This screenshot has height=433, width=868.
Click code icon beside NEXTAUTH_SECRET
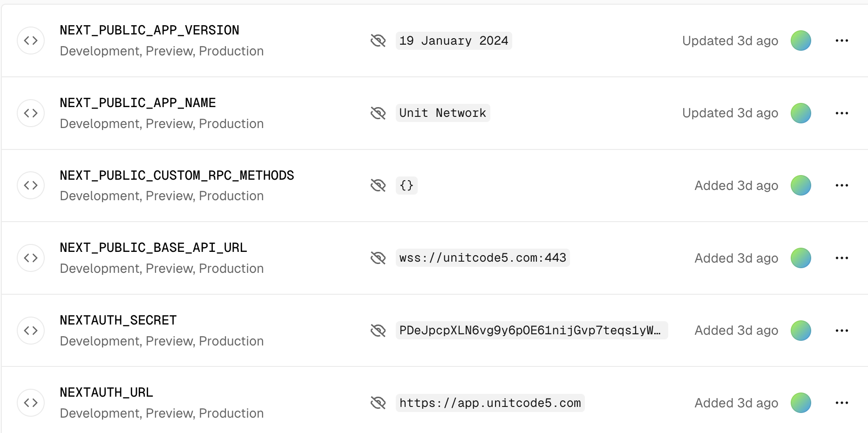tap(31, 331)
